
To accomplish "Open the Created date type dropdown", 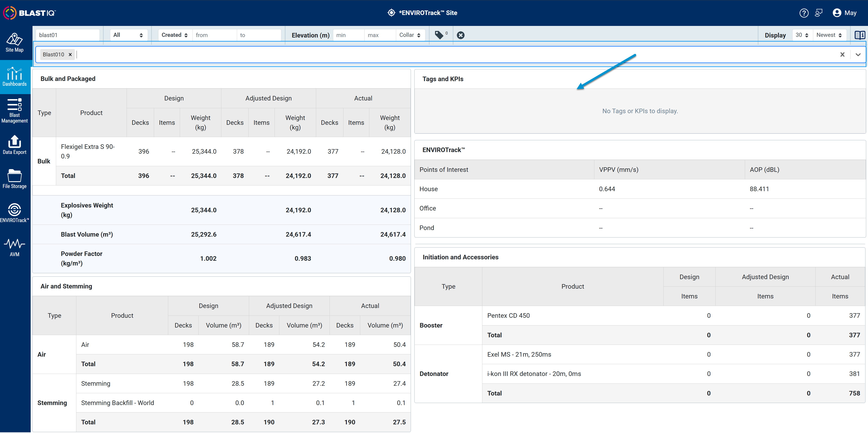I will coord(175,35).
